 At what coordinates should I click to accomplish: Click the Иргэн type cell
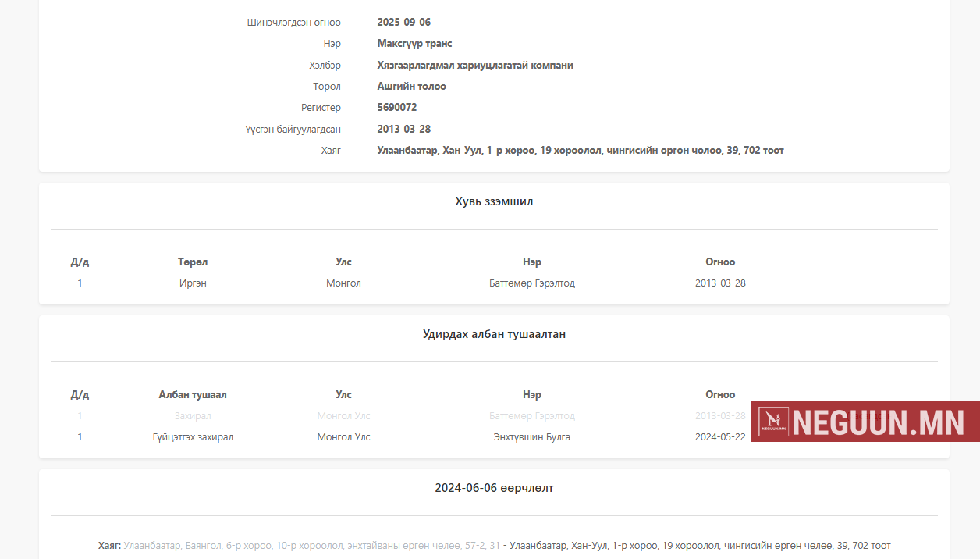tap(193, 283)
